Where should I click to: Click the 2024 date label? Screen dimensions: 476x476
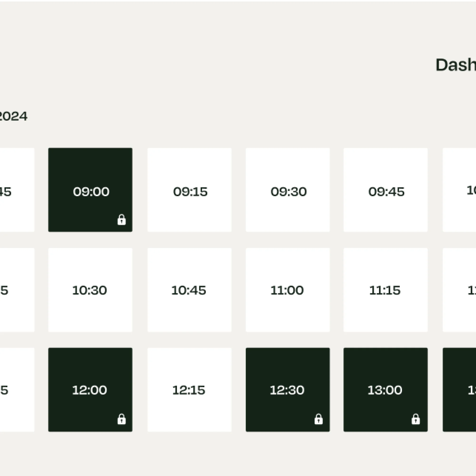[13, 116]
